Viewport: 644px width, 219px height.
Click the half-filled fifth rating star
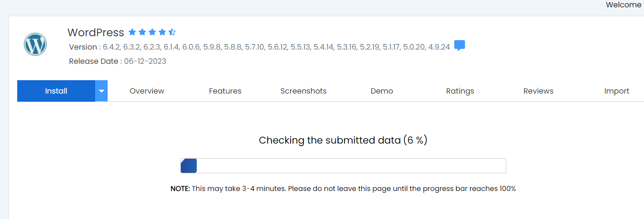pyautogui.click(x=172, y=32)
